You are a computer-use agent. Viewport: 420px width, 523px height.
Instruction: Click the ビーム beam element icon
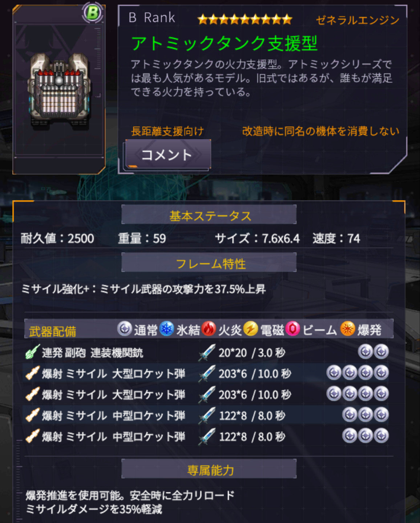coord(293,329)
